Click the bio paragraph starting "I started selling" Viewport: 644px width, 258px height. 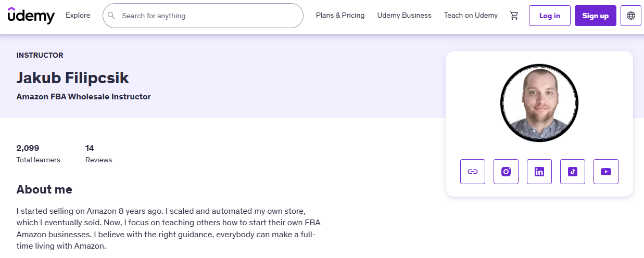pyautogui.click(x=169, y=229)
